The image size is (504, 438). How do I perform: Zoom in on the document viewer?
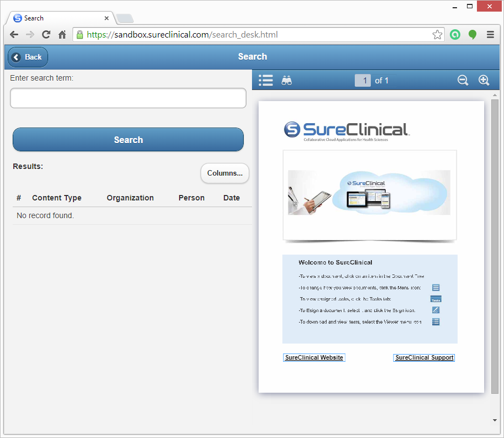coord(484,80)
